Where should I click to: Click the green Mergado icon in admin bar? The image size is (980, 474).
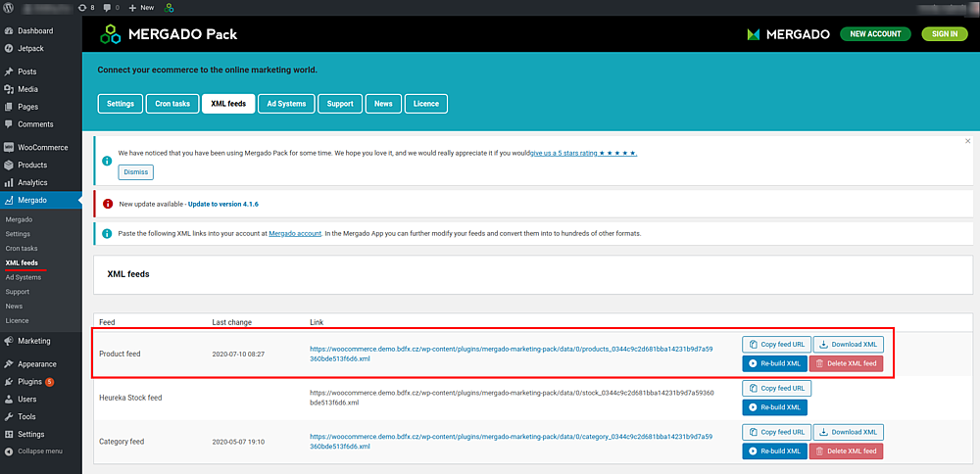click(x=169, y=8)
